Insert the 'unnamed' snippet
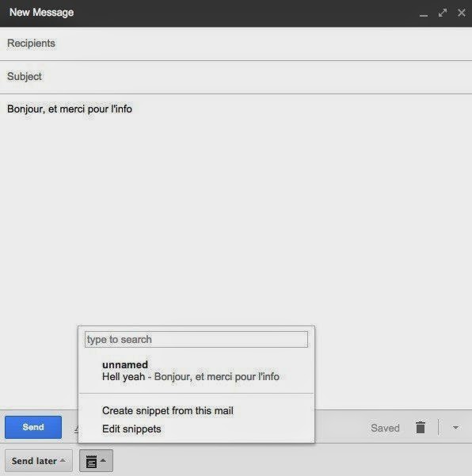This screenshot has width=472, height=476. click(196, 371)
